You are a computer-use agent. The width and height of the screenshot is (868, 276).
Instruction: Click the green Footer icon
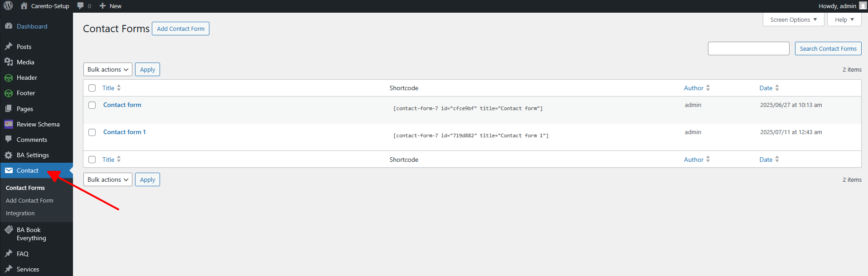[x=9, y=93]
